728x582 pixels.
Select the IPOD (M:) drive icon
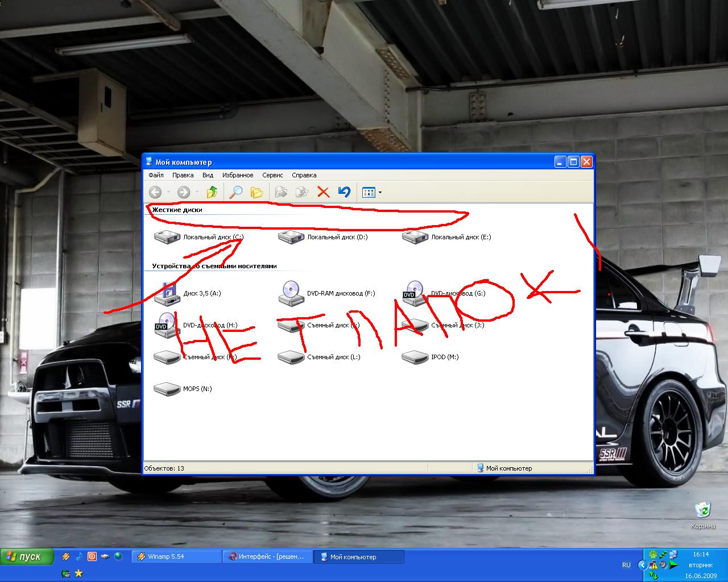(415, 357)
